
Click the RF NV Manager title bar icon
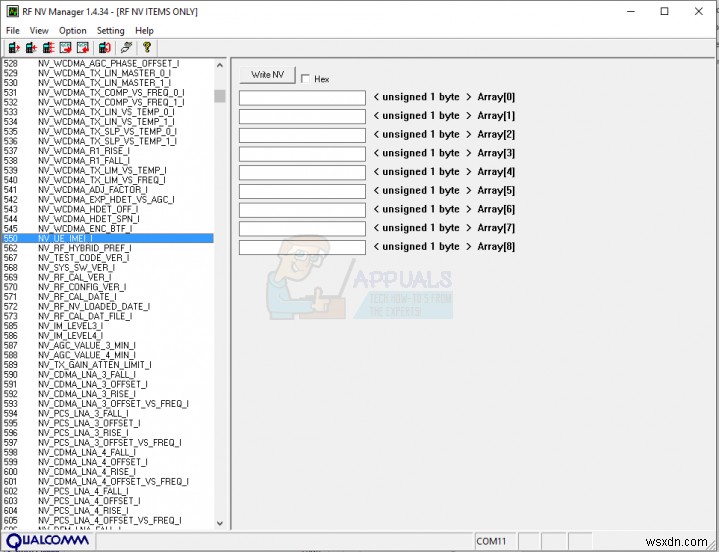(12, 11)
